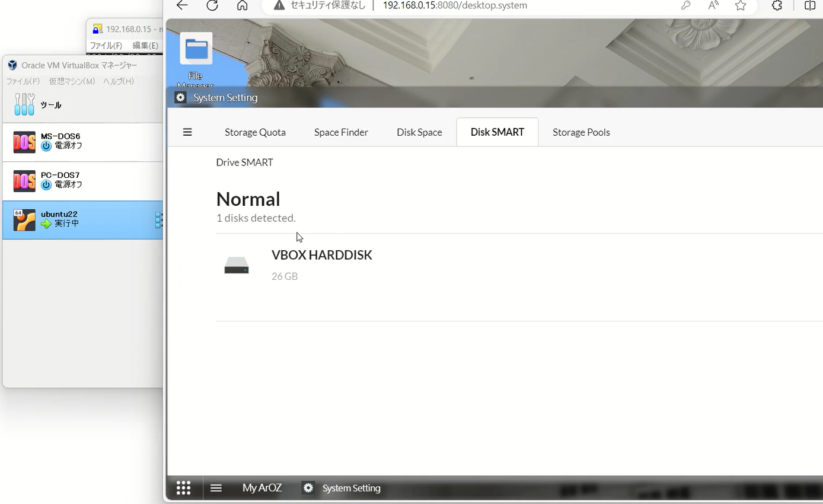Switch to the Disk Space tab
823x504 pixels.
[x=419, y=132]
